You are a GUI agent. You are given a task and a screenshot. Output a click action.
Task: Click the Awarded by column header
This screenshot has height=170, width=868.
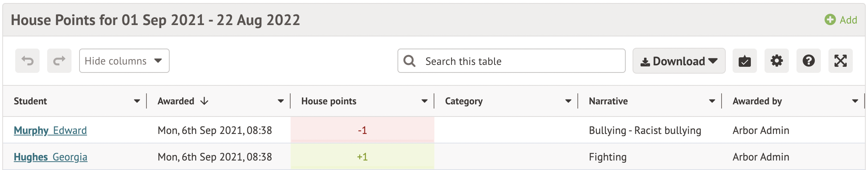(x=757, y=101)
